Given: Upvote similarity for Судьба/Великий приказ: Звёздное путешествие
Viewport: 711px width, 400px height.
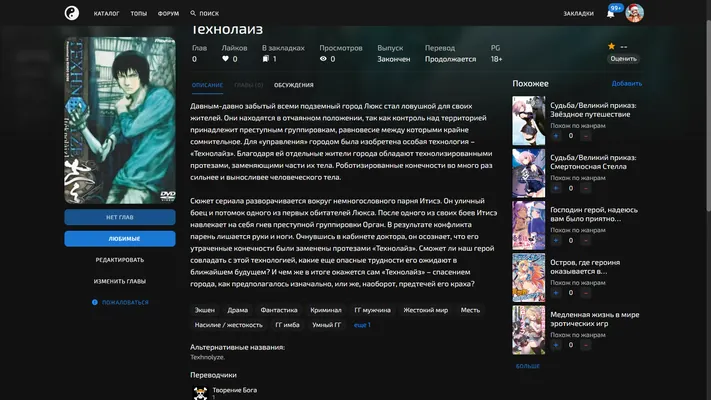Looking at the screenshot, I should pyautogui.click(x=556, y=136).
